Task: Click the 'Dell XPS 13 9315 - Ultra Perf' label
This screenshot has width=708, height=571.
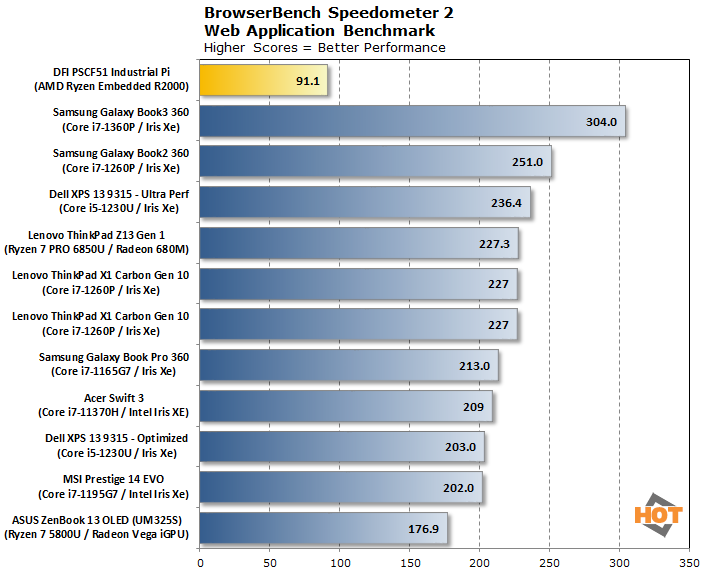Action: (119, 194)
